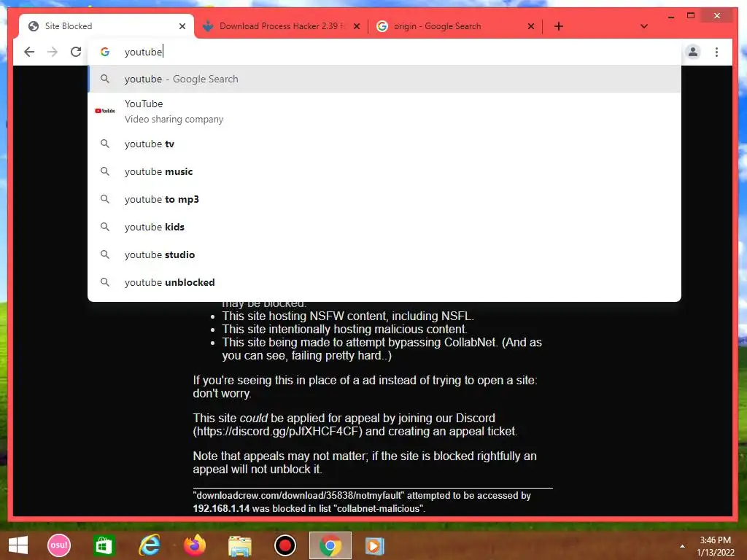
Task: Close the origin - Google Search tab
Action: coord(531,26)
